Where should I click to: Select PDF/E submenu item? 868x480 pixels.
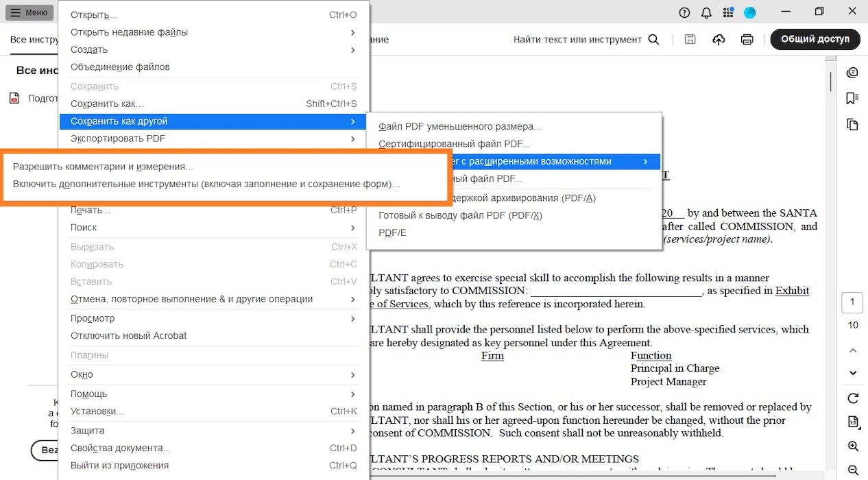pos(514,233)
